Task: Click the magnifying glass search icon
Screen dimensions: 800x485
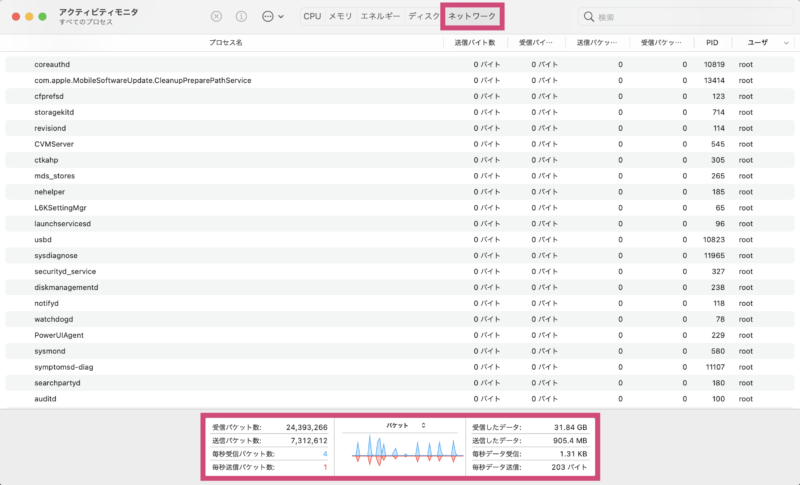Action: pyautogui.click(x=588, y=17)
